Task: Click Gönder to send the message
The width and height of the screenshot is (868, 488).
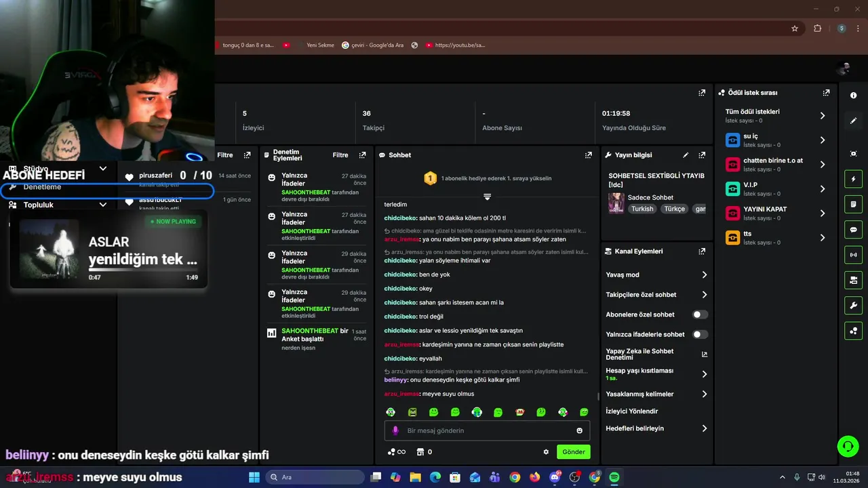Action: (573, 452)
